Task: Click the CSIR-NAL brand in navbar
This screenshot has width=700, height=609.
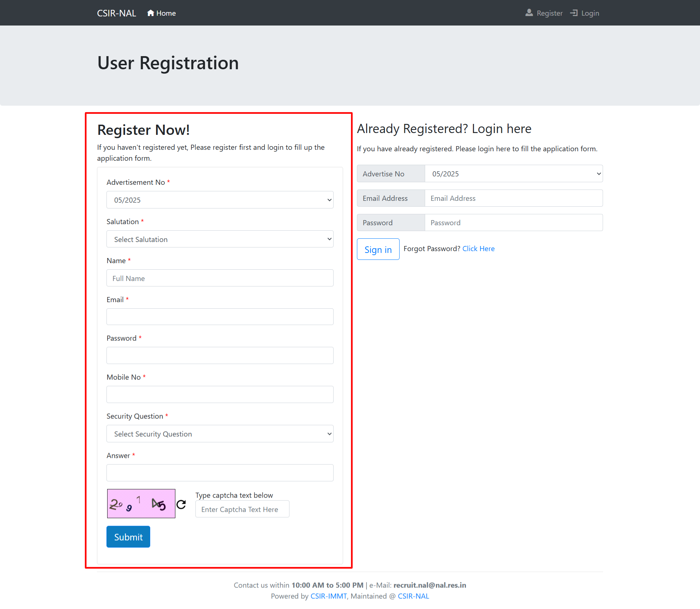Action: (x=116, y=13)
